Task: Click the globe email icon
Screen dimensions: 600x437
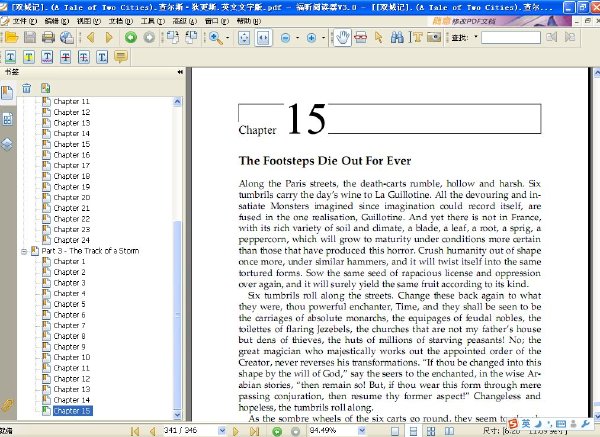Action: [x=67, y=38]
